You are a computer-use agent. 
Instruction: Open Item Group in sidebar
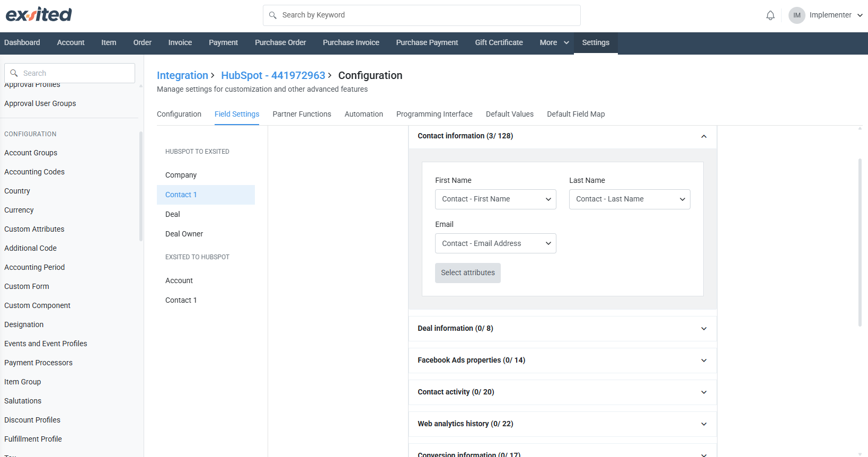[x=22, y=382]
